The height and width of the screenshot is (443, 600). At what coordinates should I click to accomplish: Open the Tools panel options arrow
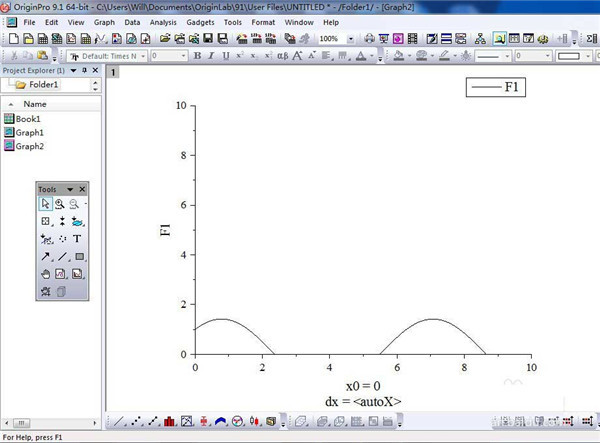click(x=70, y=189)
